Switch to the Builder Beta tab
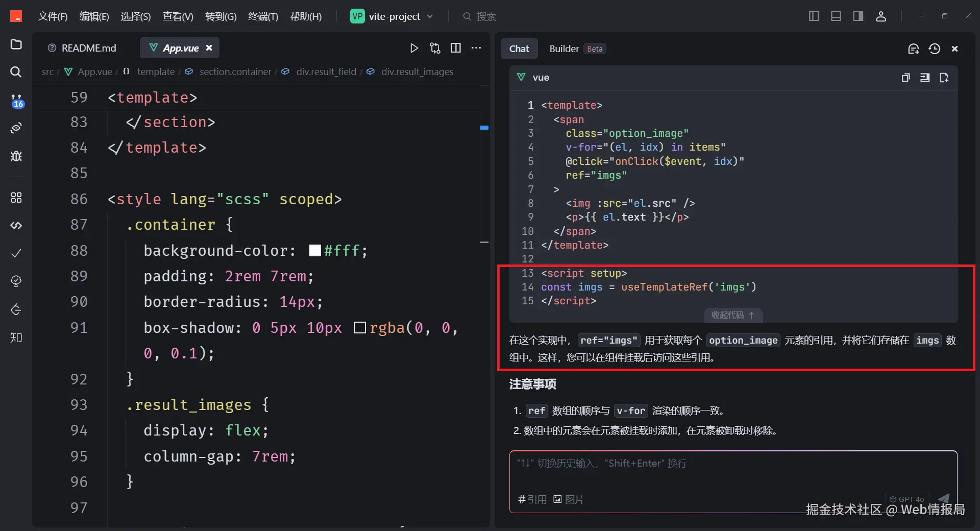 (577, 49)
